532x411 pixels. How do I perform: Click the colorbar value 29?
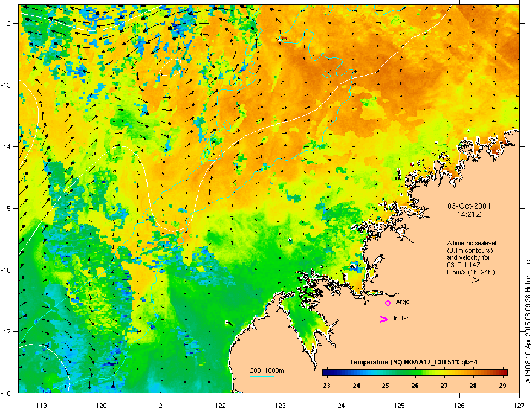point(503,386)
